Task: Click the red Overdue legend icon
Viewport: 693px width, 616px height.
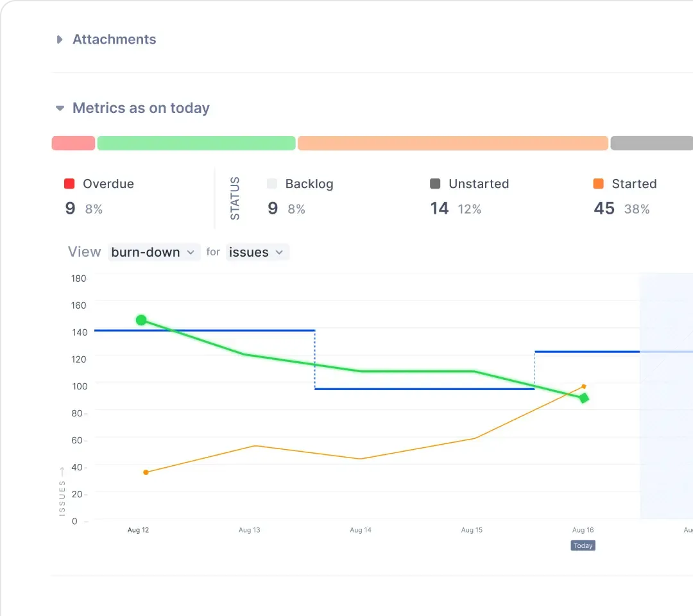Action: (x=69, y=184)
